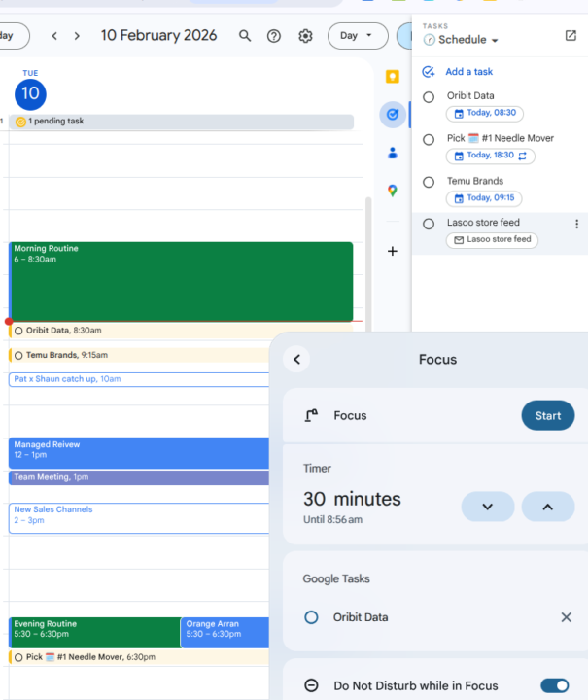Image resolution: width=588 pixels, height=700 pixels.
Task: Click the Focus row label next to Start
Action: pos(350,416)
